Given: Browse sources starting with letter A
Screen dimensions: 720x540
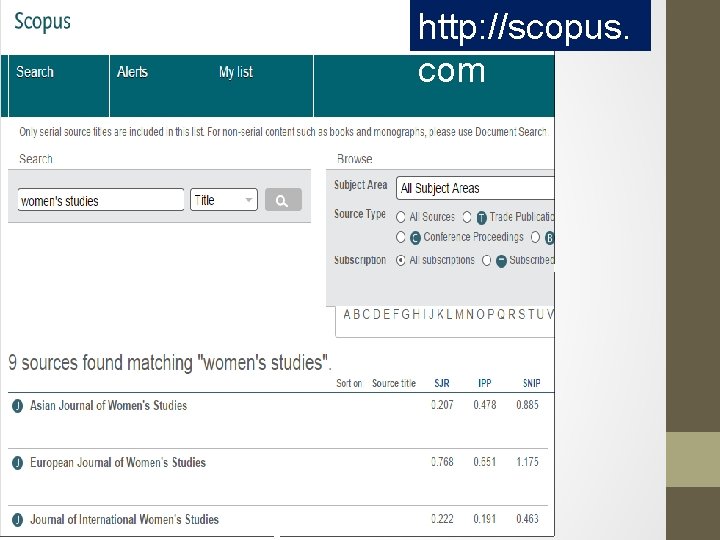Looking at the screenshot, I should click(x=347, y=315).
